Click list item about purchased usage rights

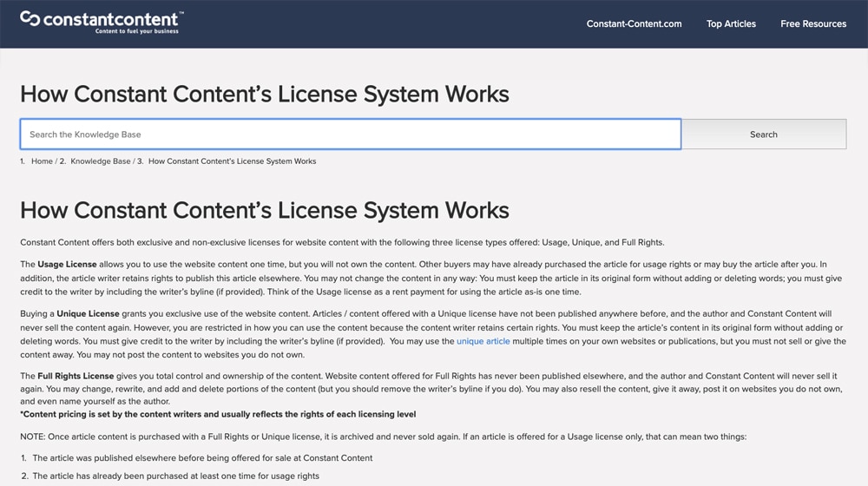pyautogui.click(x=175, y=476)
